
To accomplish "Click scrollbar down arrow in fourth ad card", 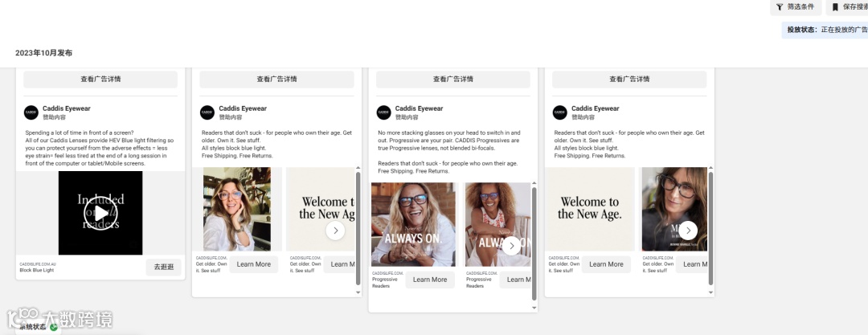I will point(710,292).
